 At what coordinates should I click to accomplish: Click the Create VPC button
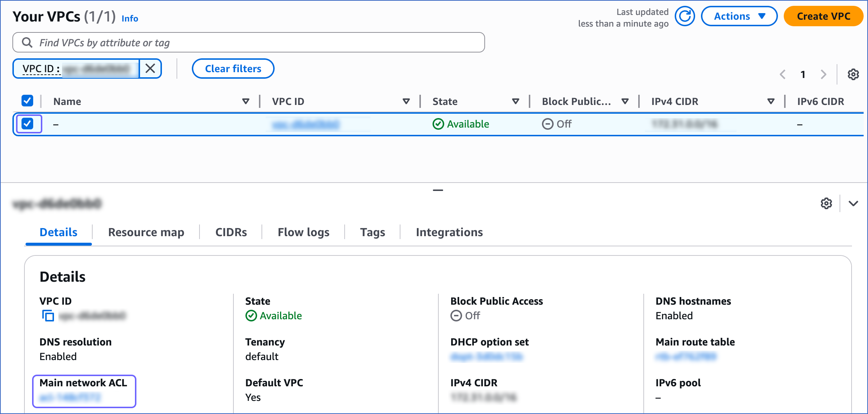click(x=824, y=16)
